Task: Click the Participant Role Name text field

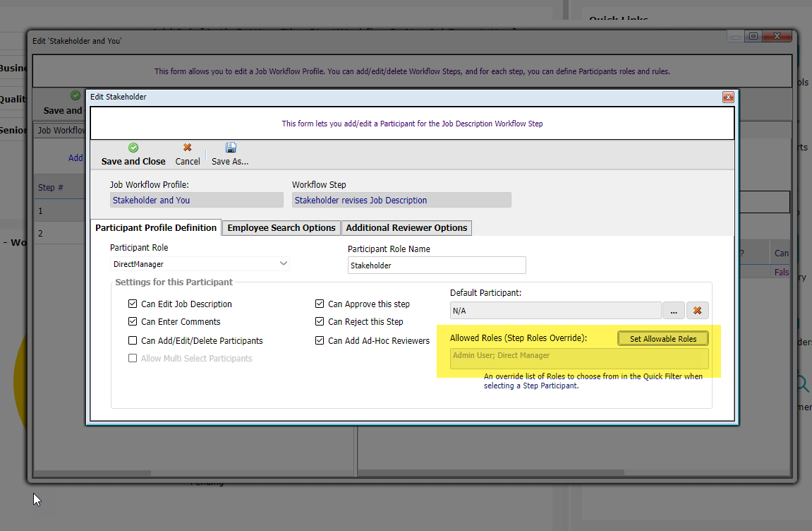Action: point(437,265)
